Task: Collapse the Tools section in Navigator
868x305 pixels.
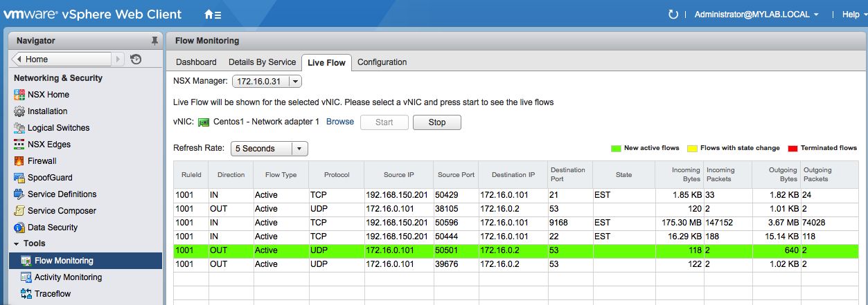Action: tap(17, 244)
